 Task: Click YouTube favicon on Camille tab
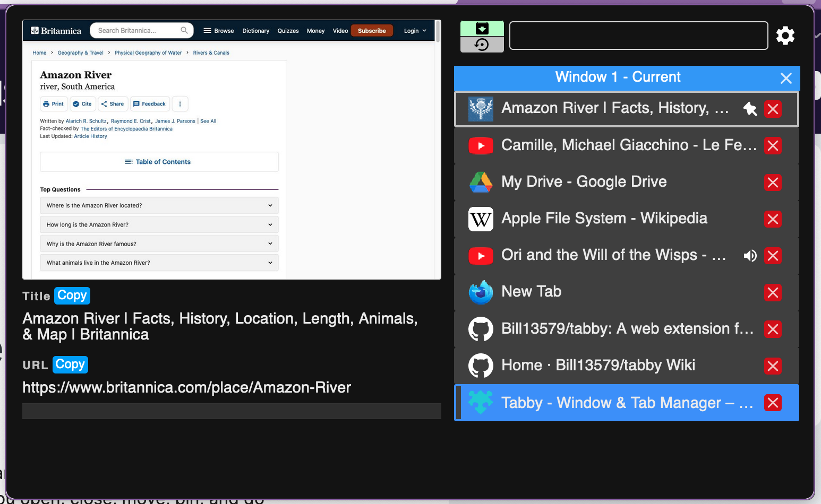coord(481,145)
